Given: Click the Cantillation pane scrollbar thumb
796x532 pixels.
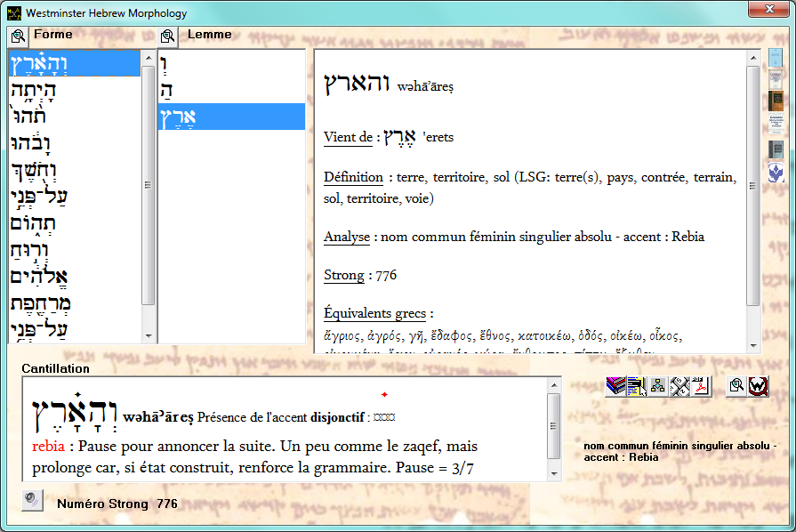Looking at the screenshot, I should pyautogui.click(x=554, y=425).
